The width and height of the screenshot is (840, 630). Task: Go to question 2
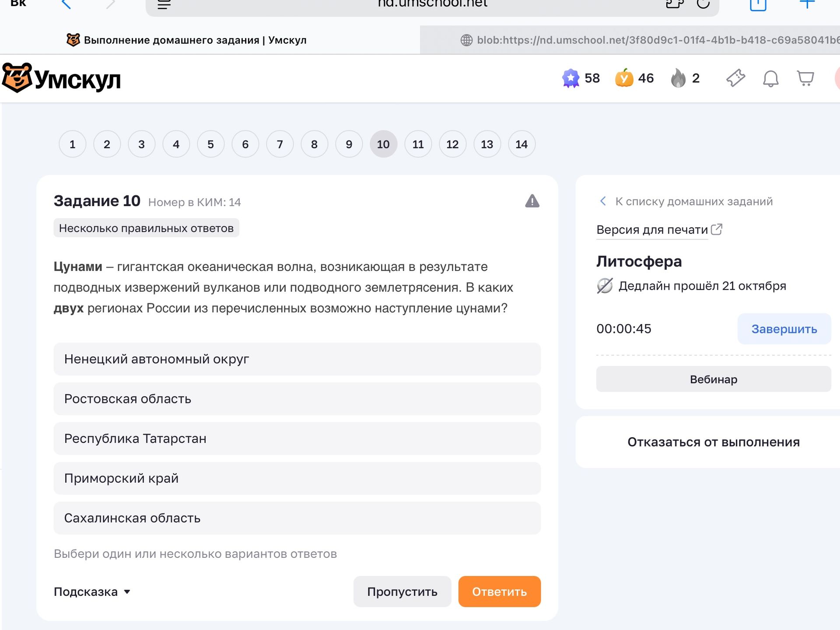coord(107,144)
